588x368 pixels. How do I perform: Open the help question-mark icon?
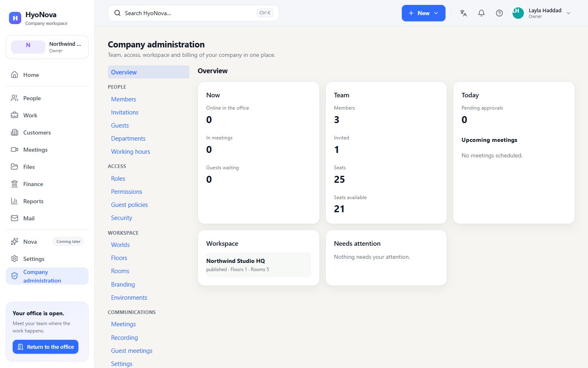499,13
